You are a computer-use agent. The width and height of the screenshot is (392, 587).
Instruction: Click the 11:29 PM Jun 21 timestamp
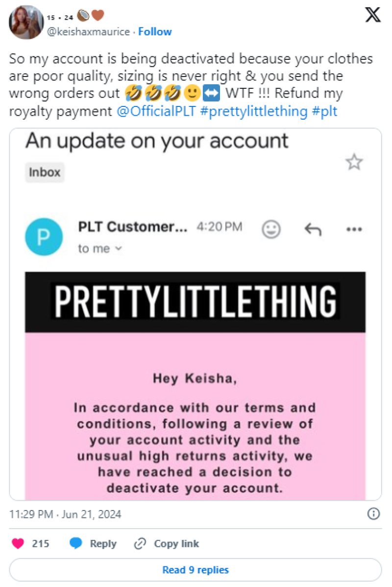(65, 514)
